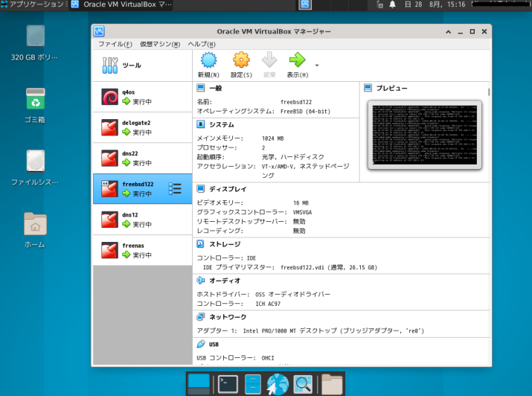
Task: Click the show desktop dock icon
Action: tap(199, 384)
